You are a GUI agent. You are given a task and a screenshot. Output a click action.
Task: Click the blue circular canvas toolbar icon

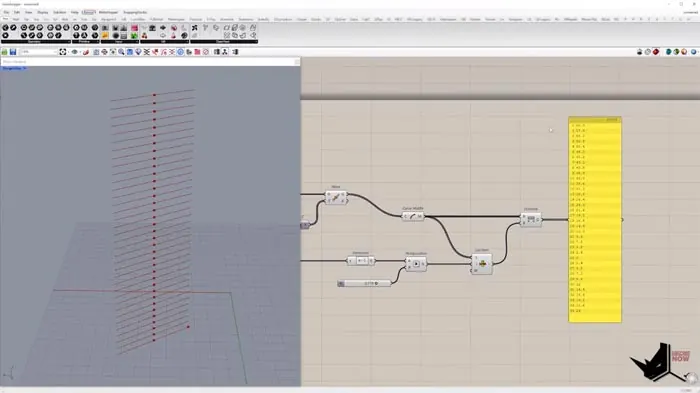coord(180,52)
